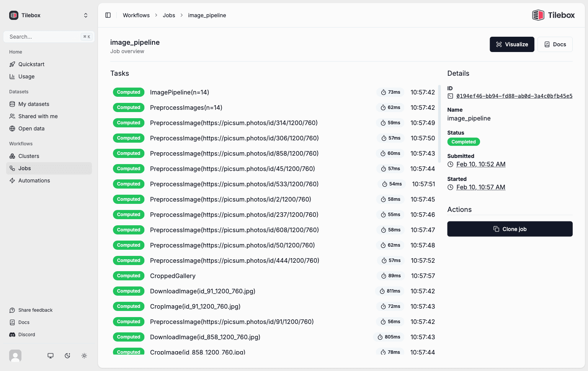Switch to system theme monitor icon
Screen dimensions: 588x371
coord(51,356)
